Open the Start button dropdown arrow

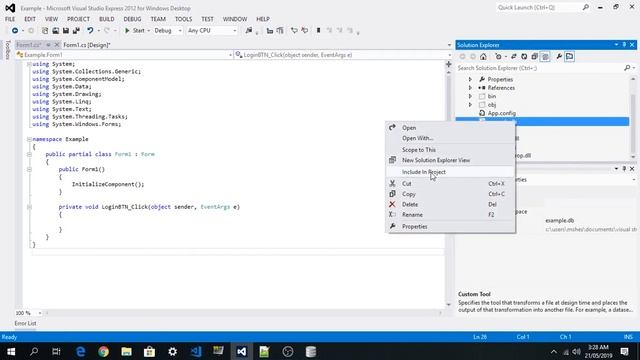[x=149, y=31]
